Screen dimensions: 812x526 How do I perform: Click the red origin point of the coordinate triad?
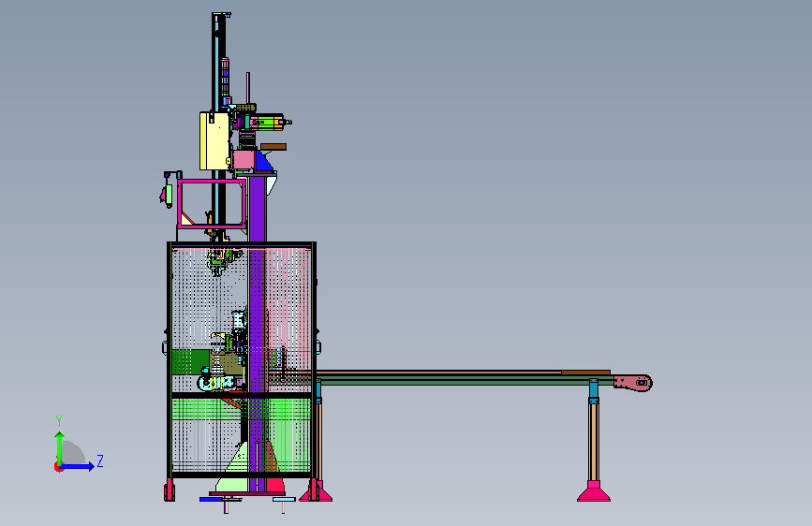58,467
